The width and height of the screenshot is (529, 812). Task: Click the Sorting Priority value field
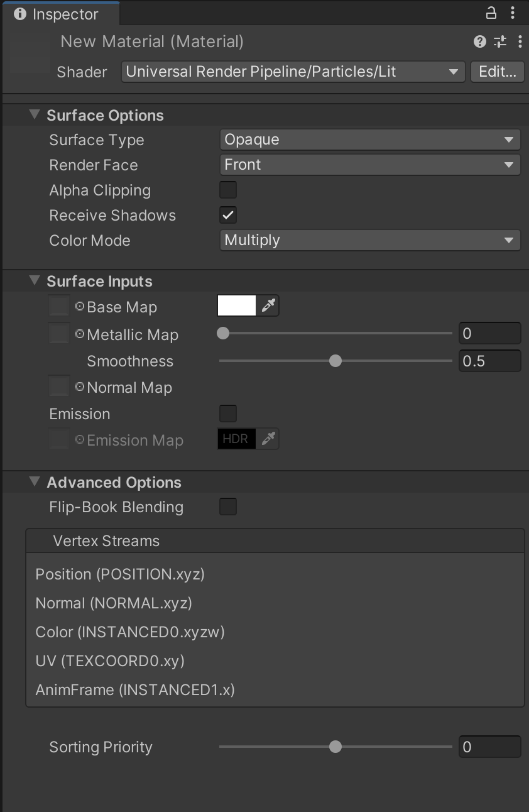click(x=489, y=747)
